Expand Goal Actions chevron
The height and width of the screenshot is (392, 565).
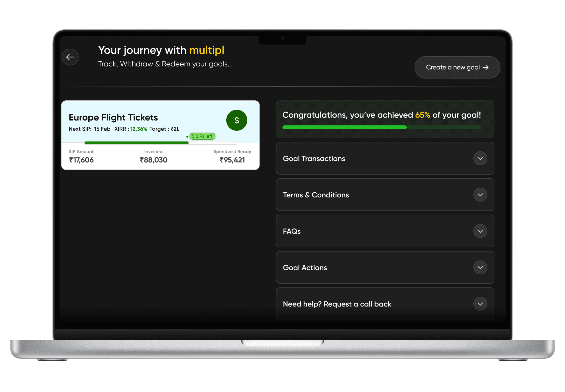click(480, 267)
